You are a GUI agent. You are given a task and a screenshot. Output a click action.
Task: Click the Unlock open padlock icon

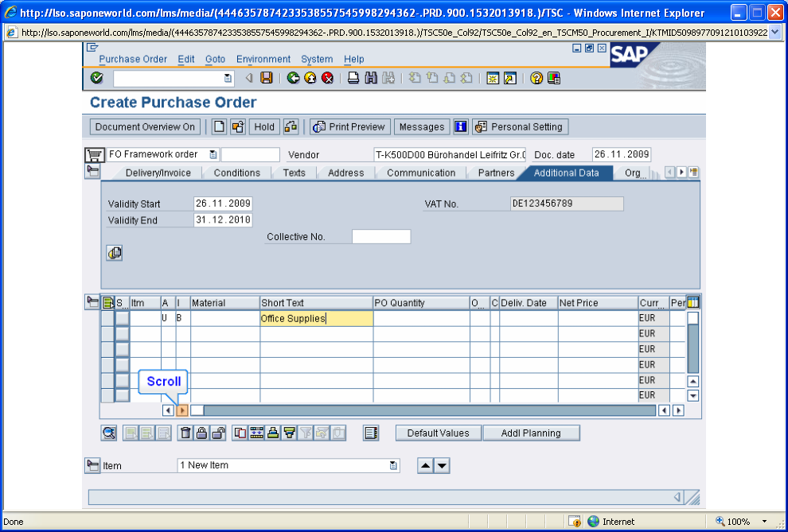(x=218, y=433)
